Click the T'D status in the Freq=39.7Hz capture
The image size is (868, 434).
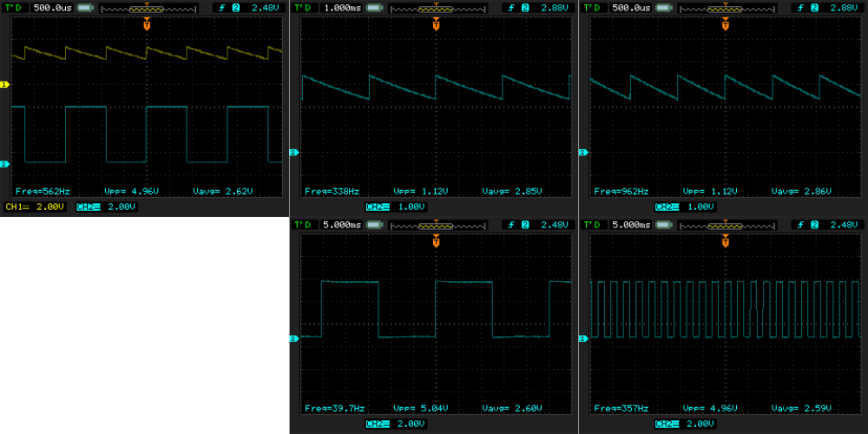(304, 225)
